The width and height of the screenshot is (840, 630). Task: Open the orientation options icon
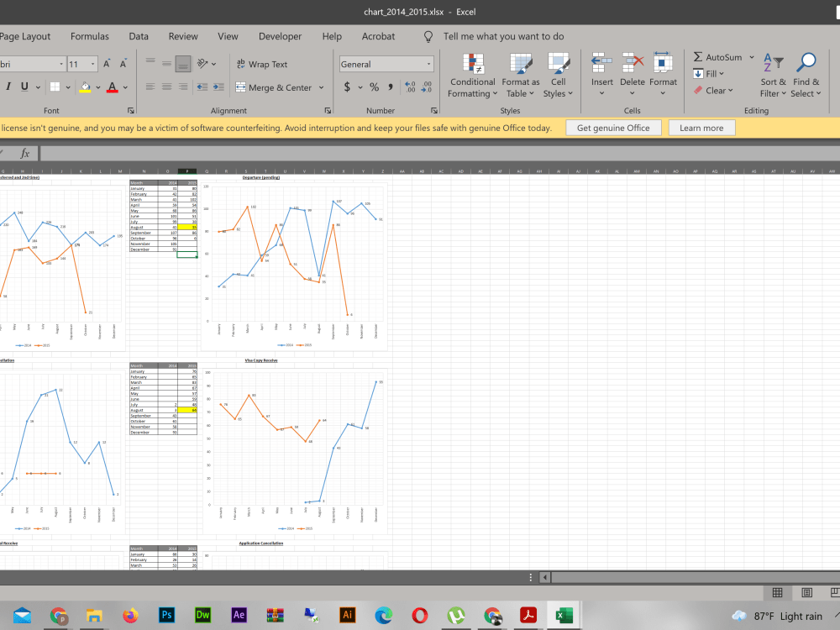202,64
